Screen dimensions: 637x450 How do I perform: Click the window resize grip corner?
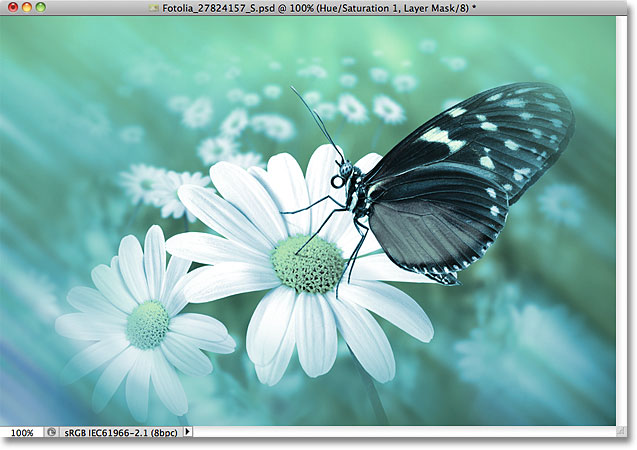620,431
